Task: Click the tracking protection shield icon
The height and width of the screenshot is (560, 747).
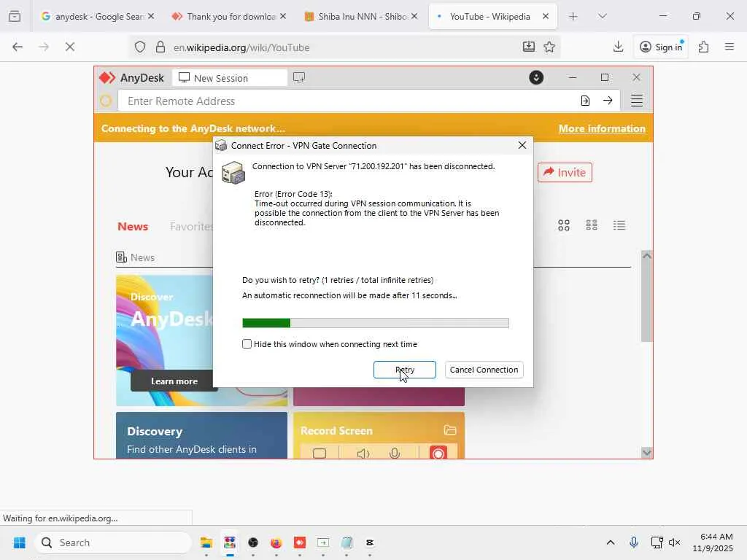Action: [x=139, y=47]
